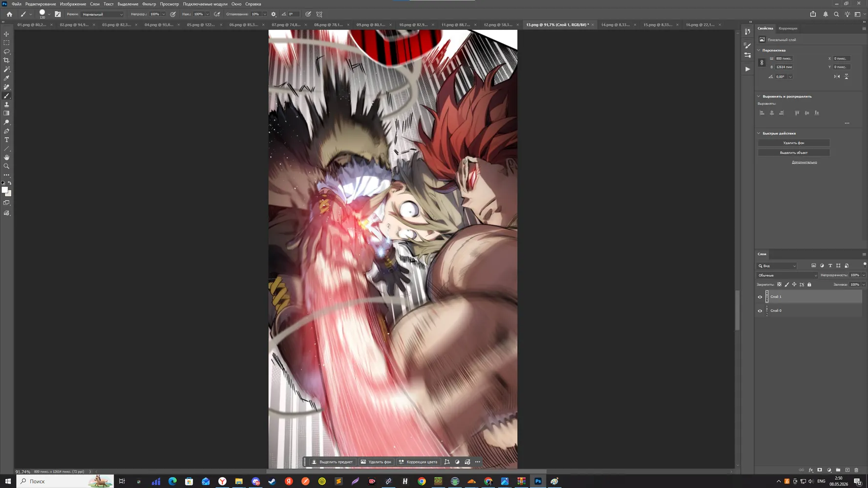This screenshot has width=868, height=488.
Task: Hide layer Слой 1
Action: tap(760, 297)
